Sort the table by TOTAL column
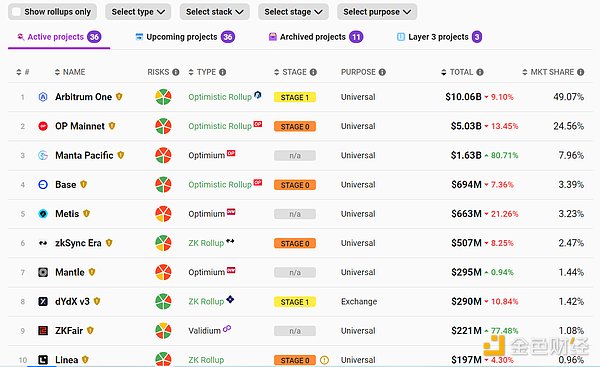600x367 pixels. tap(462, 72)
